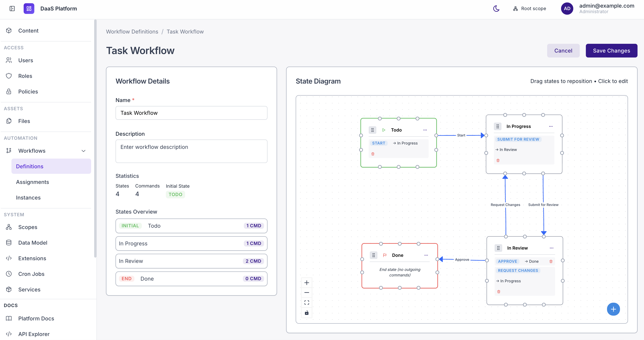The image size is (644, 340).
Task: Click Save Changes
Action: point(611,51)
